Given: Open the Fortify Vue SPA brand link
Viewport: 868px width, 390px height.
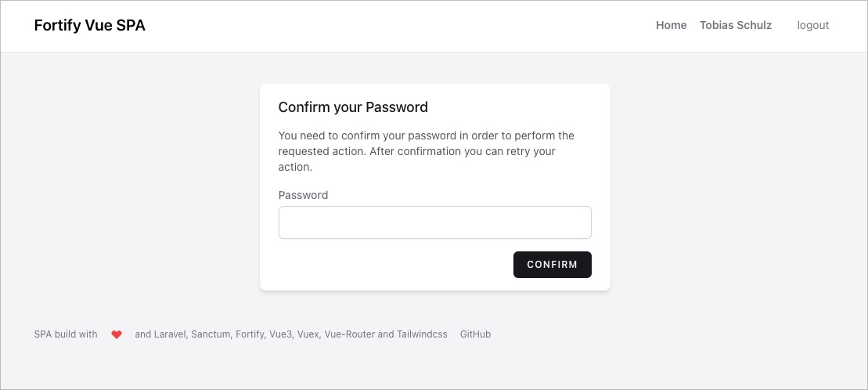Looking at the screenshot, I should tap(90, 26).
